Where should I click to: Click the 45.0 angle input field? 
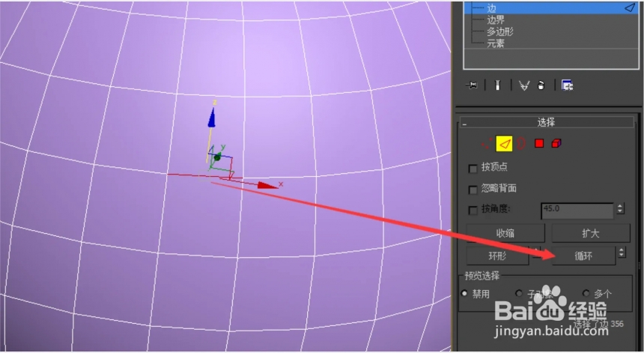coord(577,210)
